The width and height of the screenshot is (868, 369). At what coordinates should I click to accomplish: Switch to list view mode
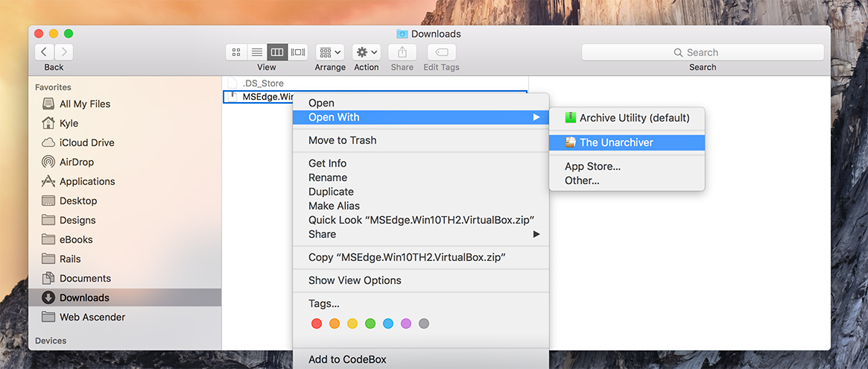click(257, 52)
